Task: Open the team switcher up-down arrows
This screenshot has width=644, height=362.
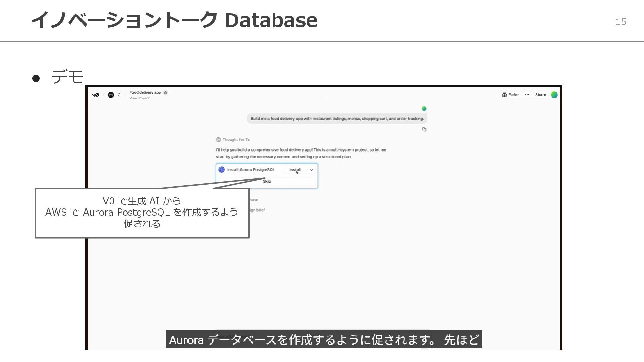Action: [119, 95]
